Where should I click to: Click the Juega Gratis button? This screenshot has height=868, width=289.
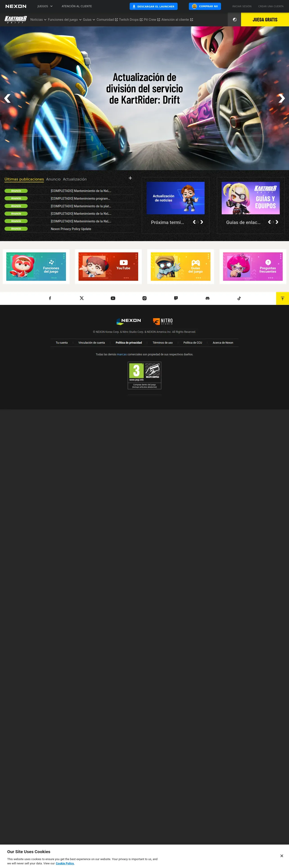(x=265, y=20)
